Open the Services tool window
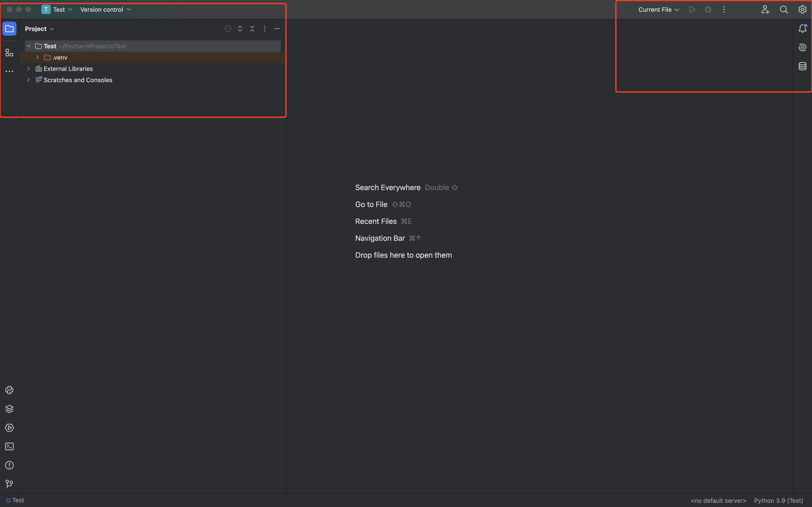Viewport: 812px width, 507px height. pos(9,427)
